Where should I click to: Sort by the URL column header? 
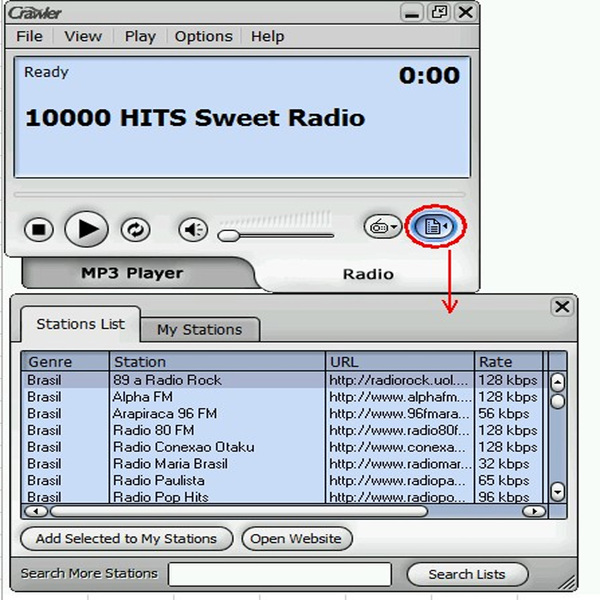[400, 362]
